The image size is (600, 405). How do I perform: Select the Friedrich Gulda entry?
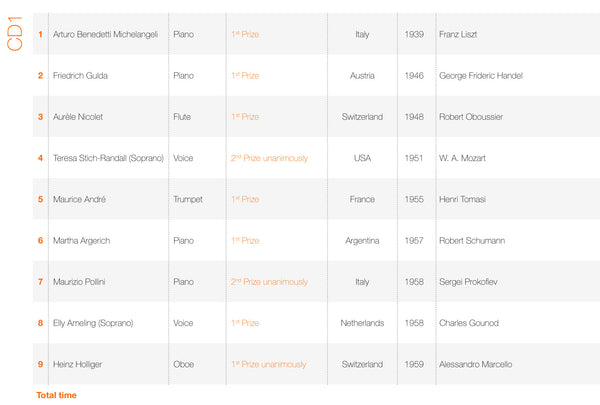point(79,75)
